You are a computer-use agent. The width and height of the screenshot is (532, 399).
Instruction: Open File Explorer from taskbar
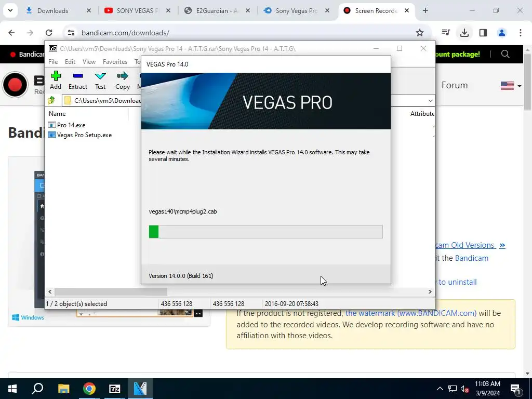63,389
